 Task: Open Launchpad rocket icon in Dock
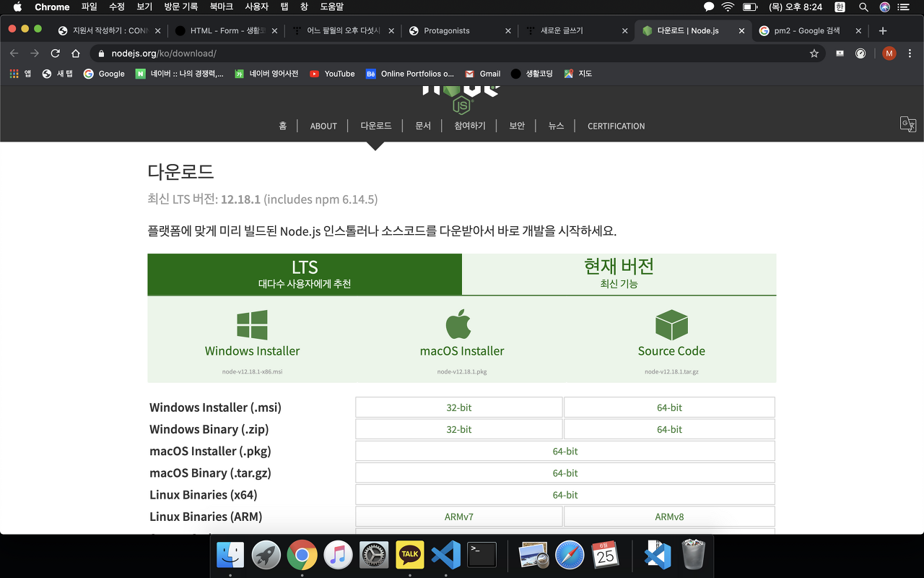click(x=266, y=555)
